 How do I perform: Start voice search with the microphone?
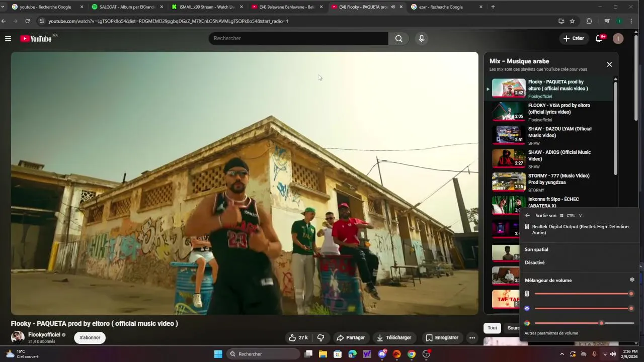click(422, 39)
